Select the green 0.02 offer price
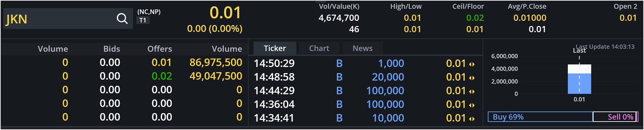The height and width of the screenshot is (130, 644). 162,76
